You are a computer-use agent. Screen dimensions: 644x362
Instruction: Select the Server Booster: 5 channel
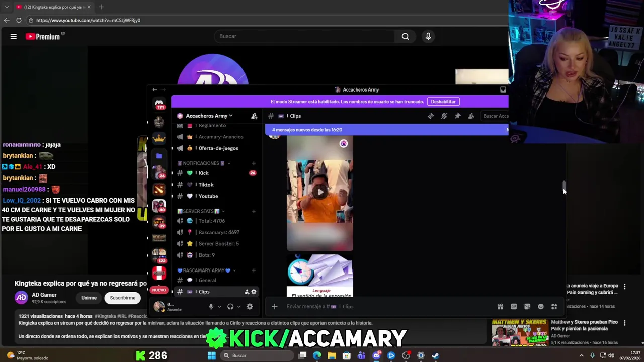(216, 244)
